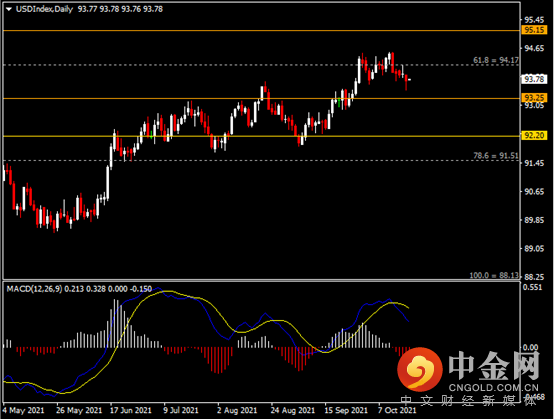Click the USDIndex,Daily chart title text

[45, 9]
